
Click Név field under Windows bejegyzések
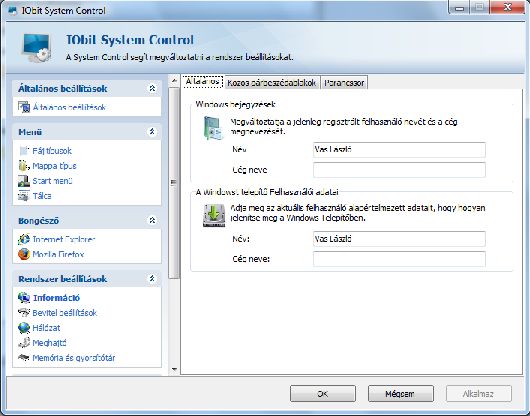pos(399,149)
